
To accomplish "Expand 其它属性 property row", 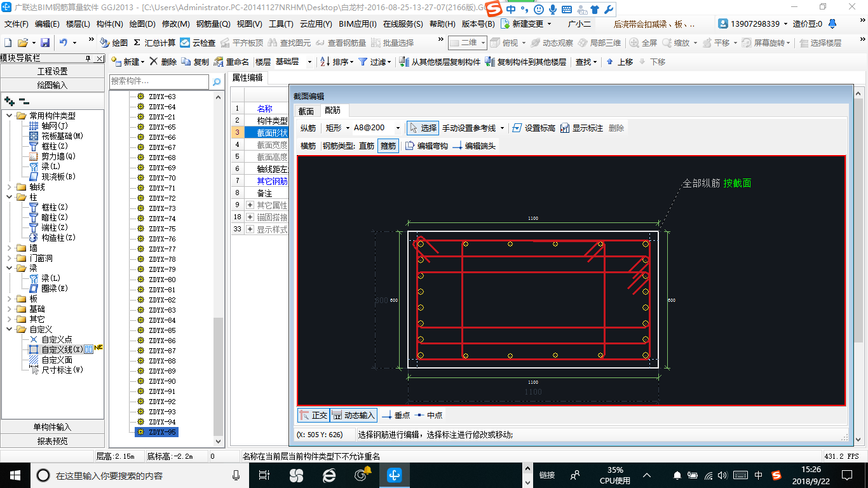I will (x=250, y=205).
